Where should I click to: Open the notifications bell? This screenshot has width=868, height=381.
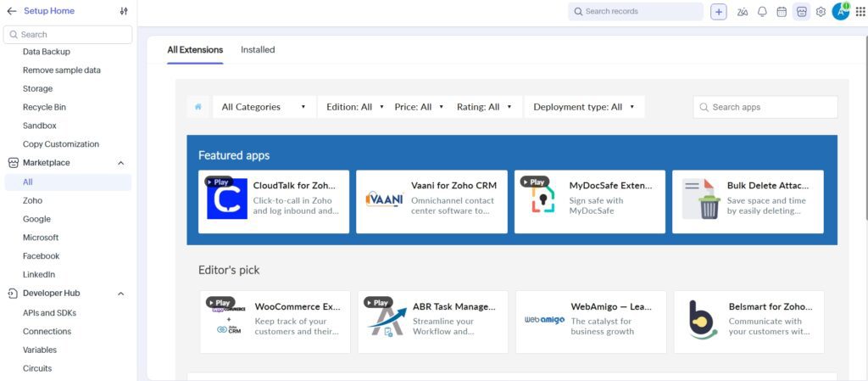click(762, 12)
